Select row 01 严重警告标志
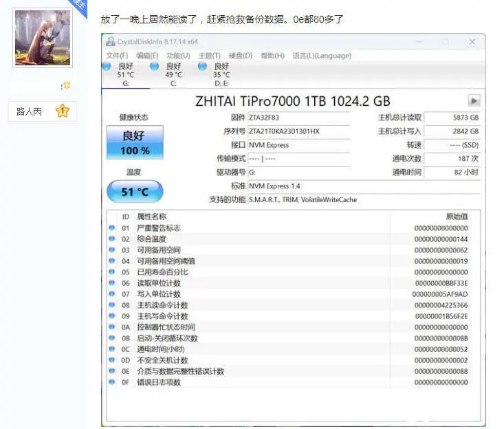 [x=288, y=228]
